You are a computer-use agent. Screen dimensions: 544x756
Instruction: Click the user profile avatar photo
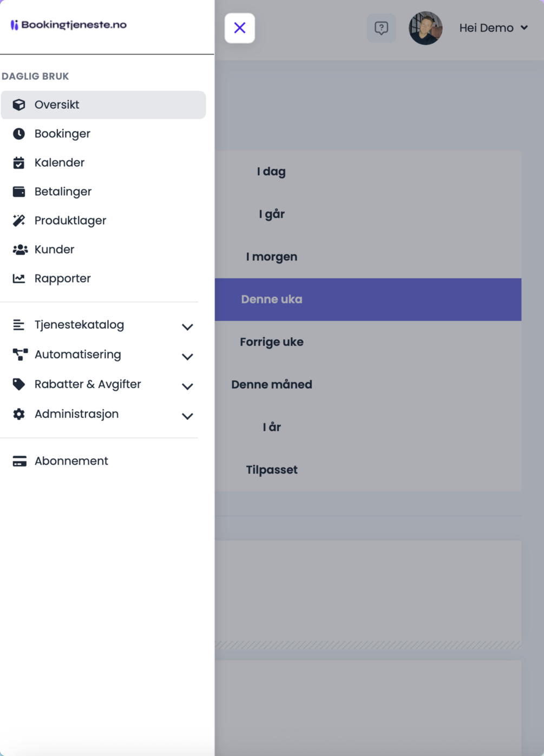tap(425, 28)
